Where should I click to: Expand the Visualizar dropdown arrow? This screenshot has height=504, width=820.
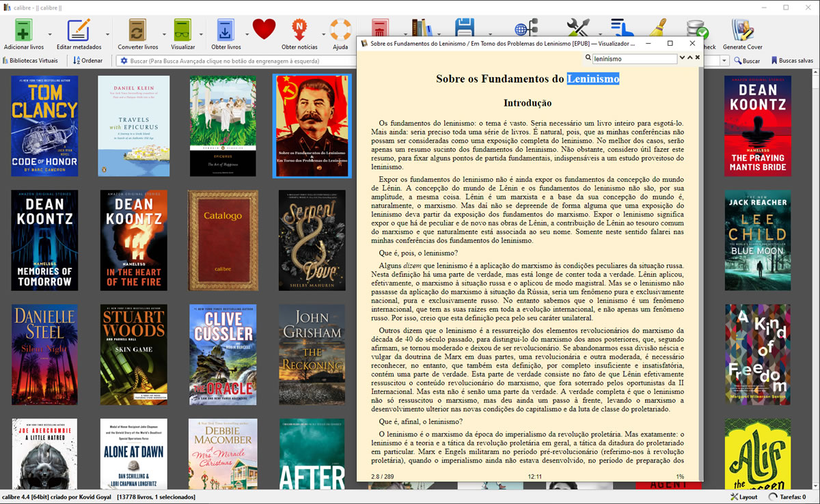point(201,34)
